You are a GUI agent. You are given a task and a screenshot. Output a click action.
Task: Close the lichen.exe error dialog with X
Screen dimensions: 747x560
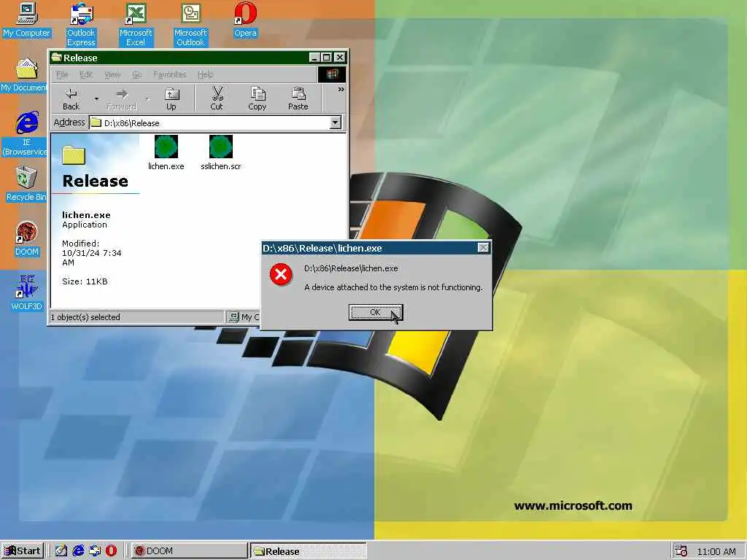pyautogui.click(x=483, y=248)
